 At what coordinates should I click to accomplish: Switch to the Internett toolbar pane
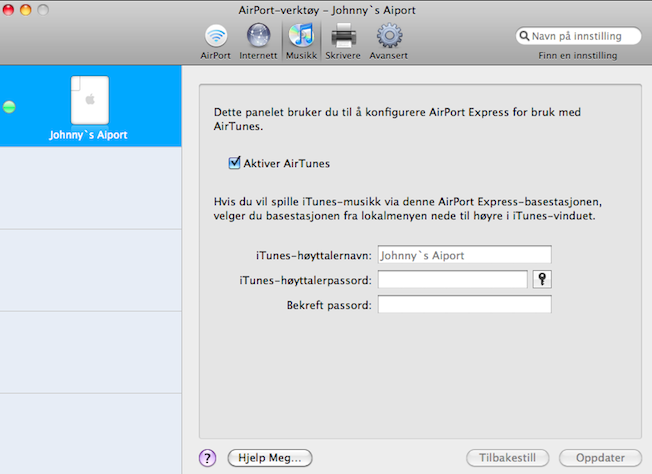coord(258,42)
